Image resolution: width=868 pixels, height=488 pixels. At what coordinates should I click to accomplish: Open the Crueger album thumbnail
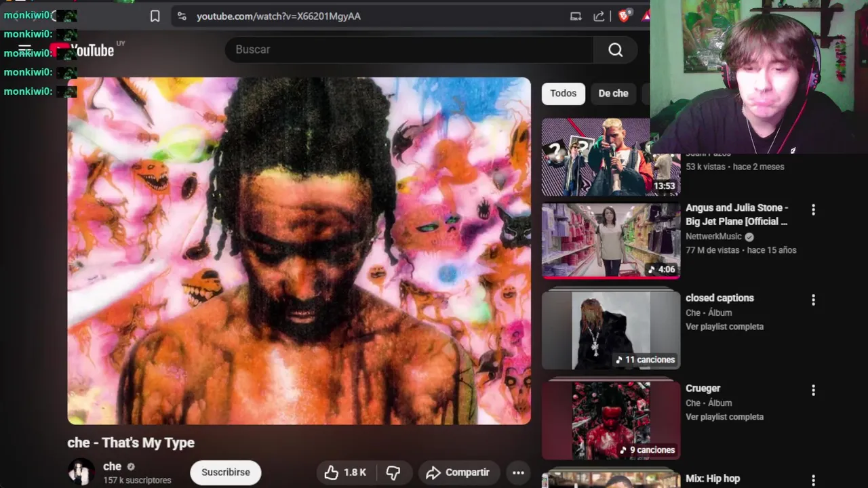[x=611, y=421]
